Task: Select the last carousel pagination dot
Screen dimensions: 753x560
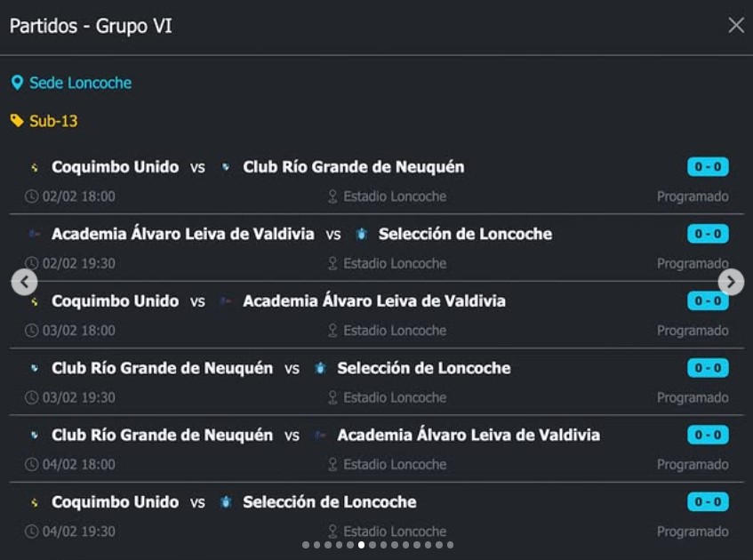Action: 450,545
